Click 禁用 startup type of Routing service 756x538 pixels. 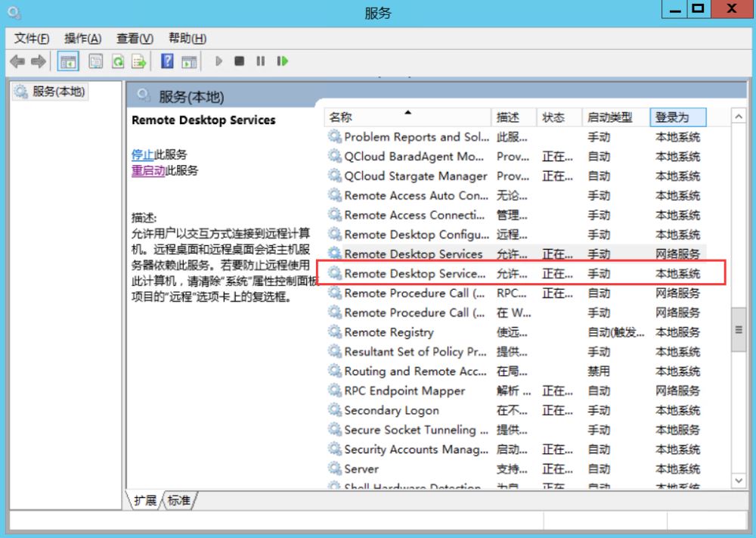pyautogui.click(x=599, y=371)
